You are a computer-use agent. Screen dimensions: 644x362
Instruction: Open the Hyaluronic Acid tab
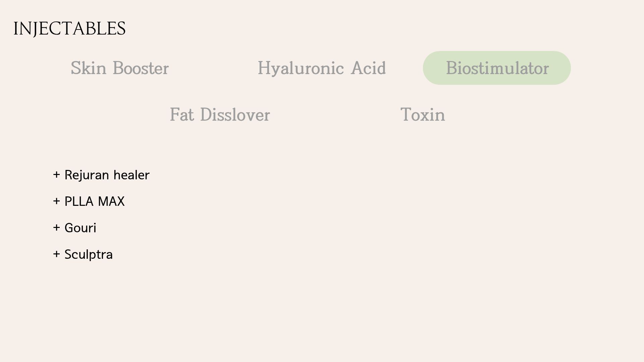tap(321, 68)
